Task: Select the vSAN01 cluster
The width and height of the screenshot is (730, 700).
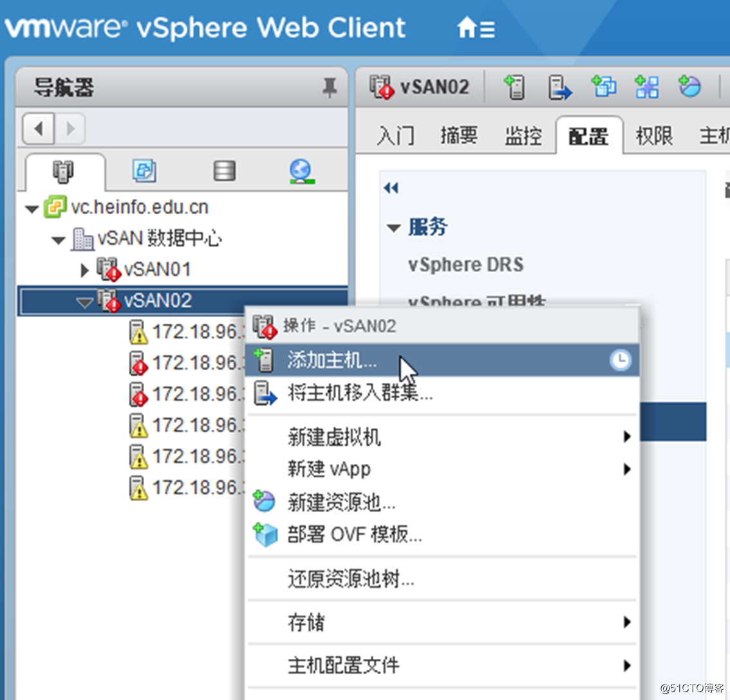Action: 157,270
